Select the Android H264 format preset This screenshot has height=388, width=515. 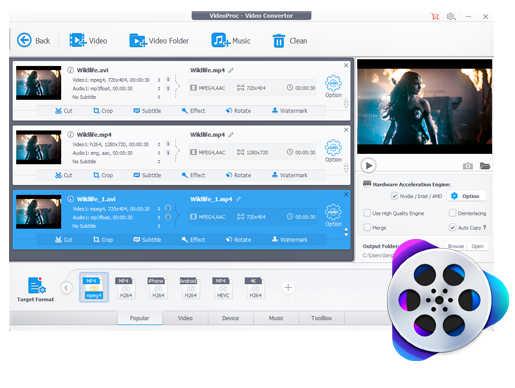(190, 287)
